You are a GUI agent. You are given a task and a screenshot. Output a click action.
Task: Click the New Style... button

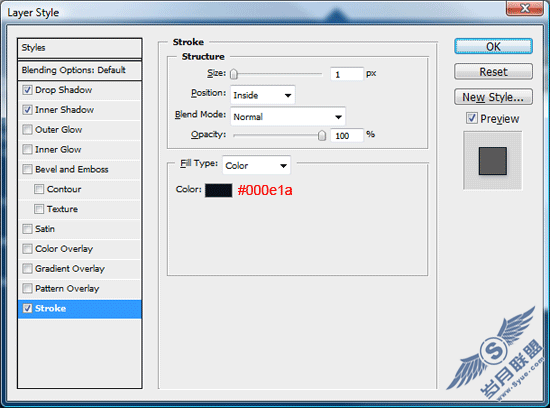(494, 97)
